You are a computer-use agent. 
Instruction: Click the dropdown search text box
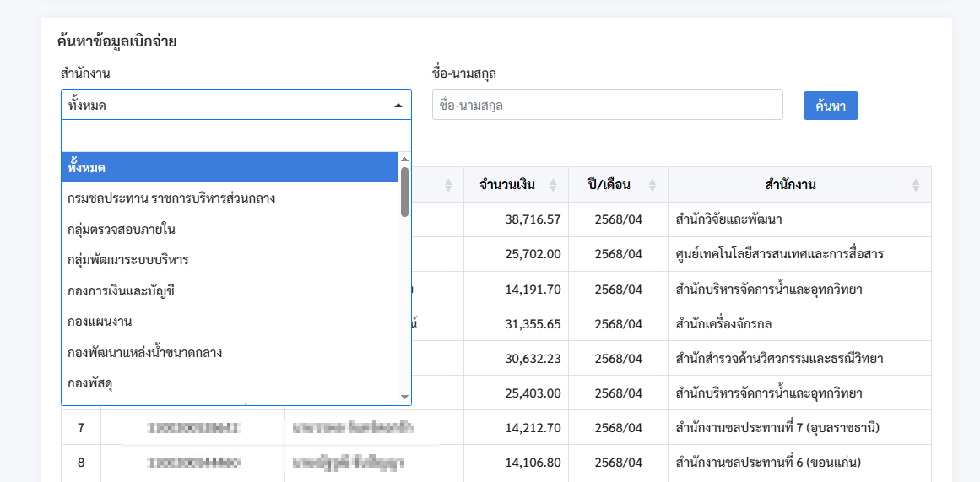pos(236,135)
